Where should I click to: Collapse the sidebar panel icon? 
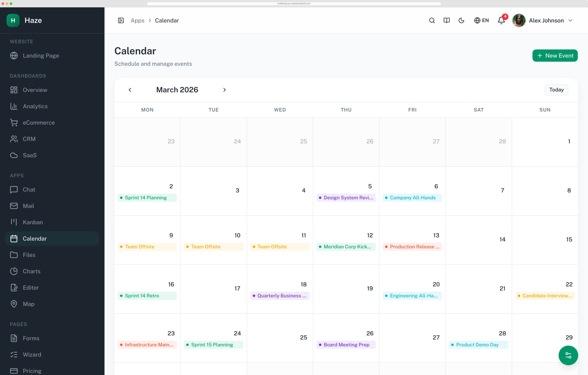click(x=121, y=20)
